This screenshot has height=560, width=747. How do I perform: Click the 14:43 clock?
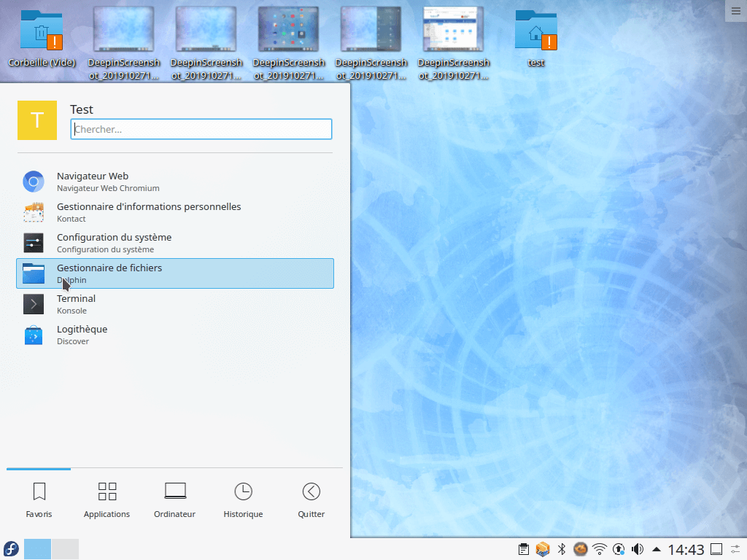tap(686, 550)
